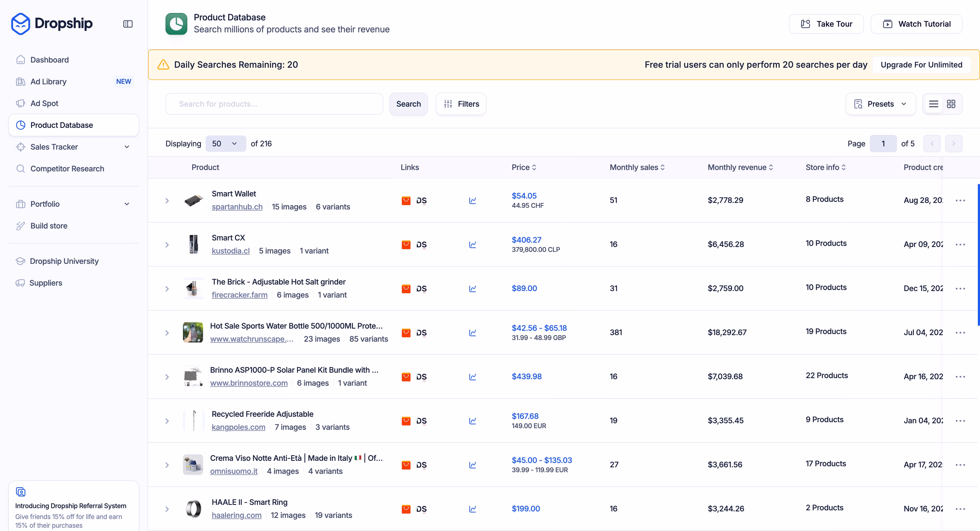Click the page number input field

(883, 143)
